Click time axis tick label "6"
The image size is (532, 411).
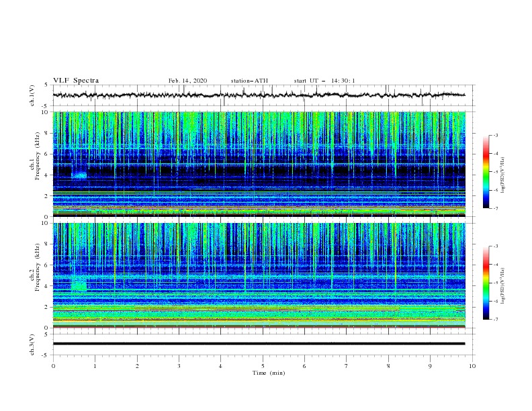click(x=304, y=366)
